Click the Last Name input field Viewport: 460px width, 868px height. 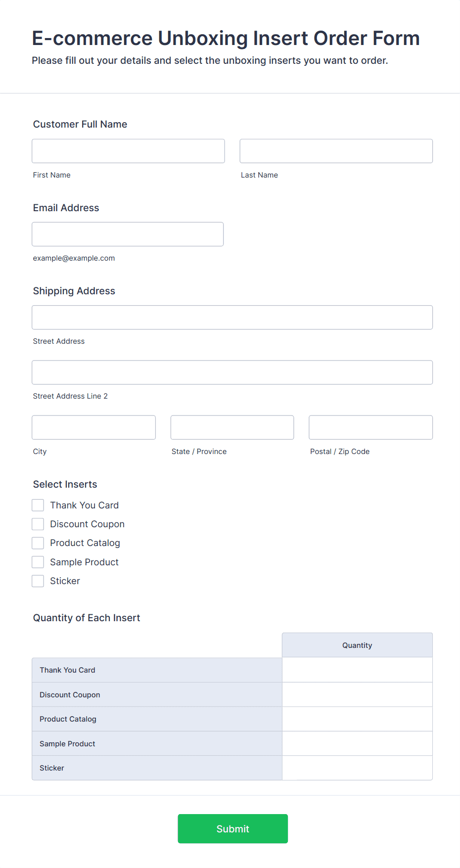[x=336, y=151]
